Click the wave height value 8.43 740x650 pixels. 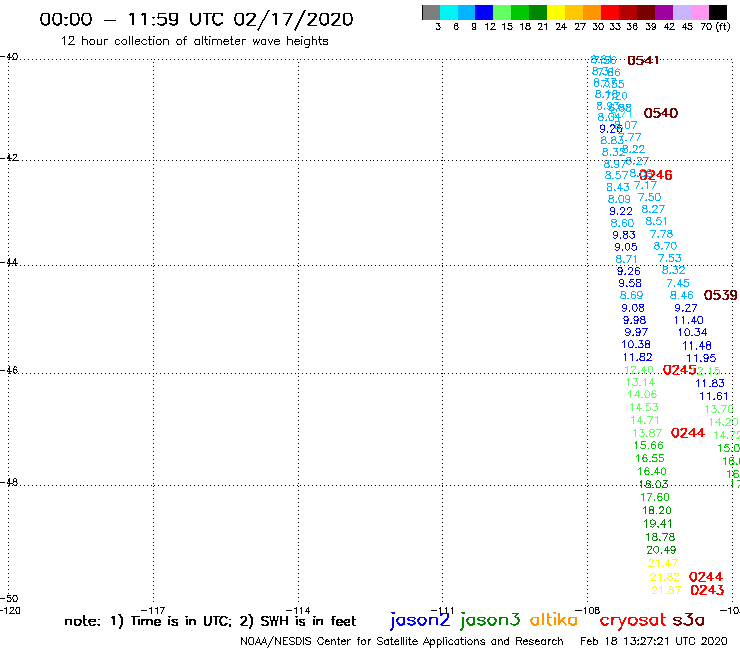click(618, 187)
